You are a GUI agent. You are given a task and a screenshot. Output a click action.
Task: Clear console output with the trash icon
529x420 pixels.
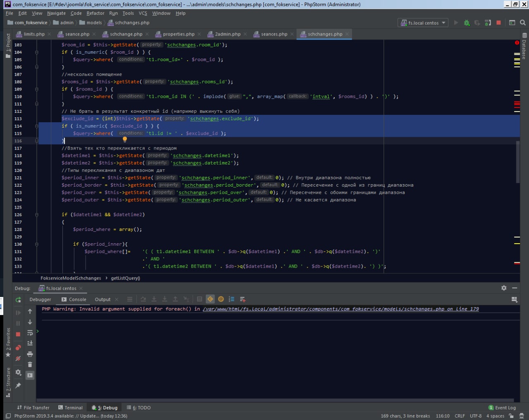pyautogui.click(x=30, y=364)
